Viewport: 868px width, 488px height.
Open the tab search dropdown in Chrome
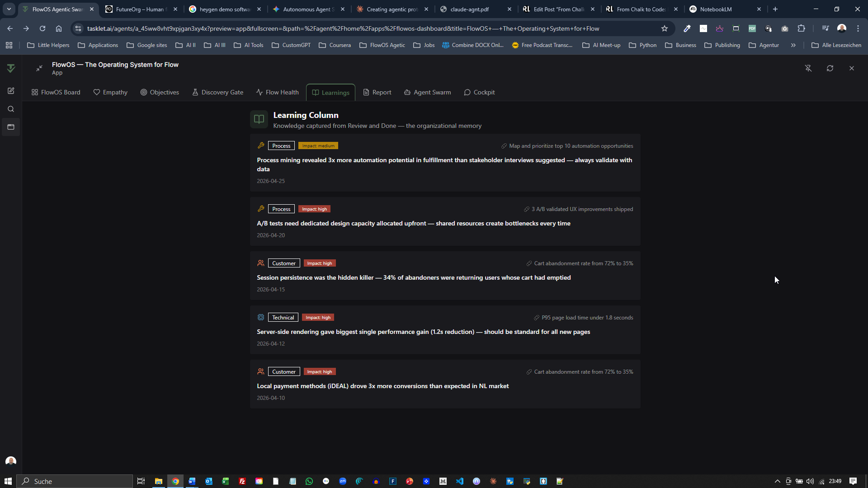(x=9, y=9)
